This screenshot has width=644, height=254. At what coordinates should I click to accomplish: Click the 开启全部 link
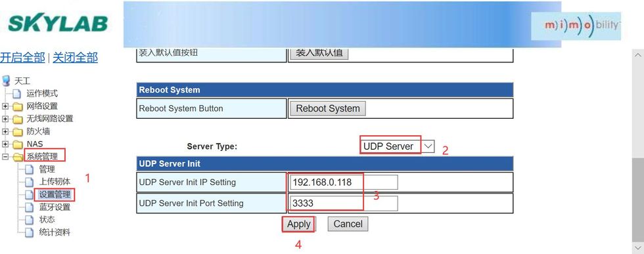point(22,57)
